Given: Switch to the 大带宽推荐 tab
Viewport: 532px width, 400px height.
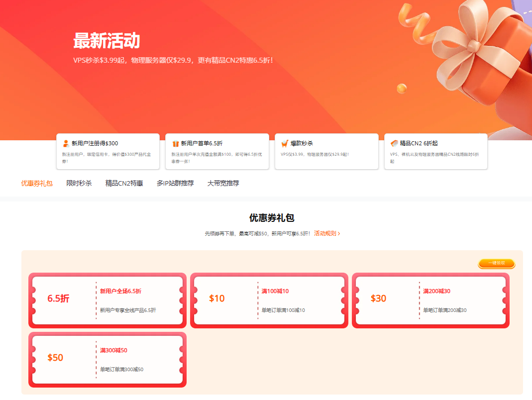Looking at the screenshot, I should 223,183.
